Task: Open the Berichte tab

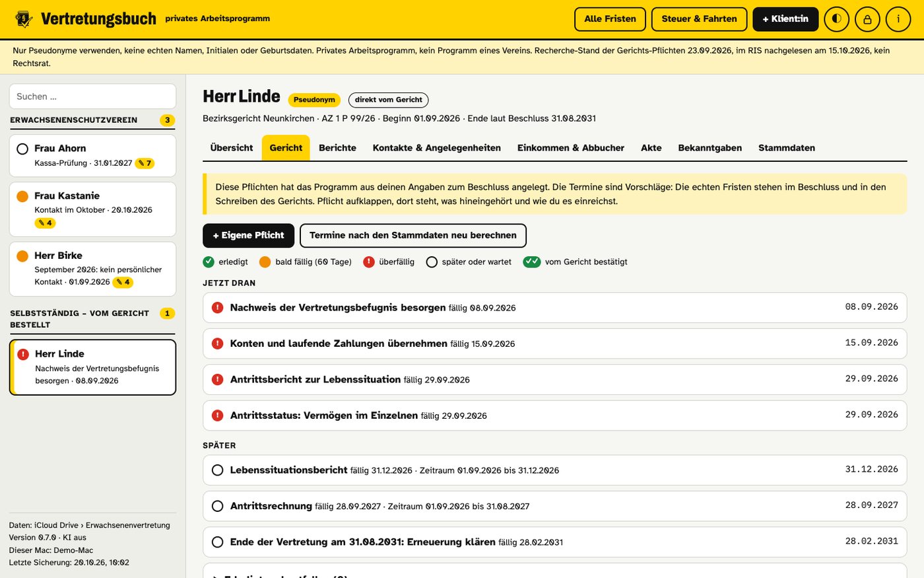Action: pyautogui.click(x=337, y=148)
